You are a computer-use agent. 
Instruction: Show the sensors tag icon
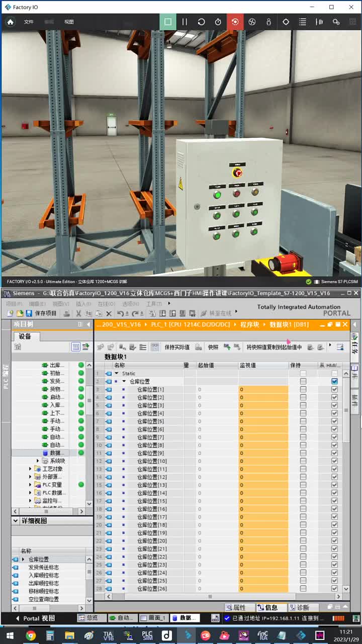(x=319, y=22)
